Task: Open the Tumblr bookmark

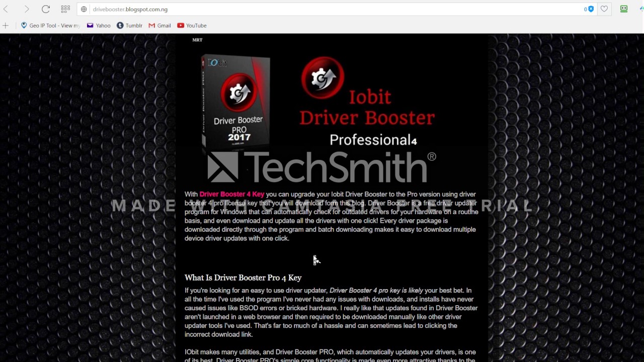Action: (129, 26)
